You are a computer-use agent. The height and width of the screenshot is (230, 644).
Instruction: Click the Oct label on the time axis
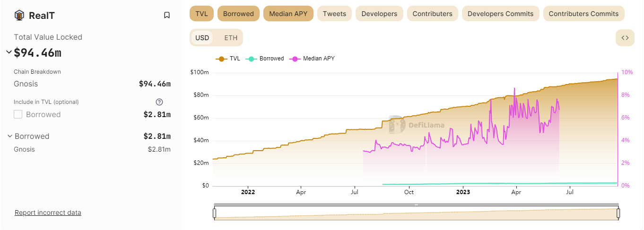tap(409, 192)
